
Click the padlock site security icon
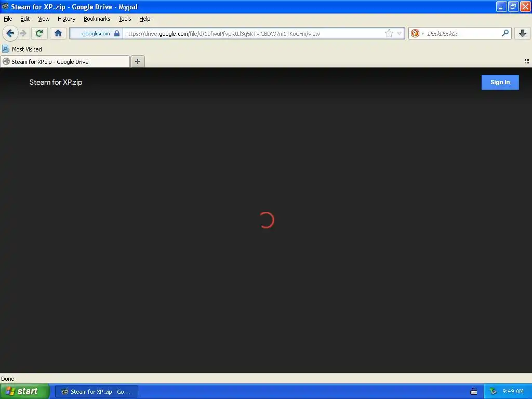click(117, 33)
